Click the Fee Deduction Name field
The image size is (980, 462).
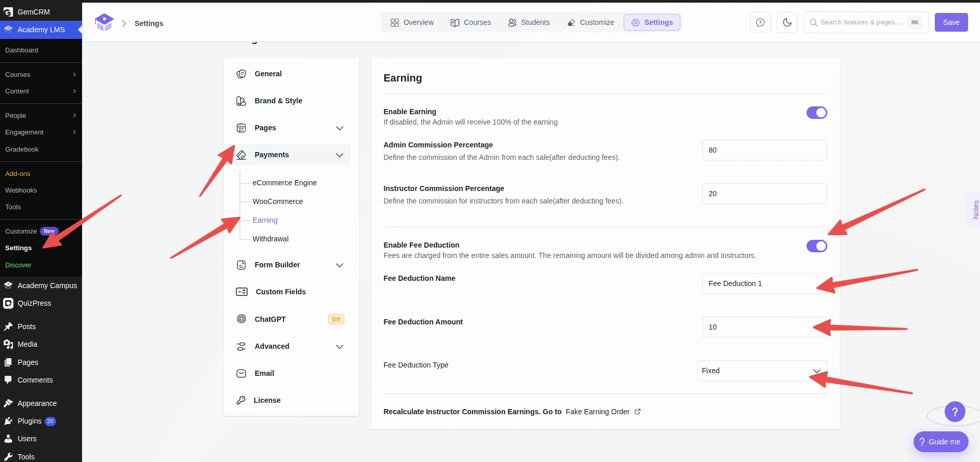(x=764, y=283)
